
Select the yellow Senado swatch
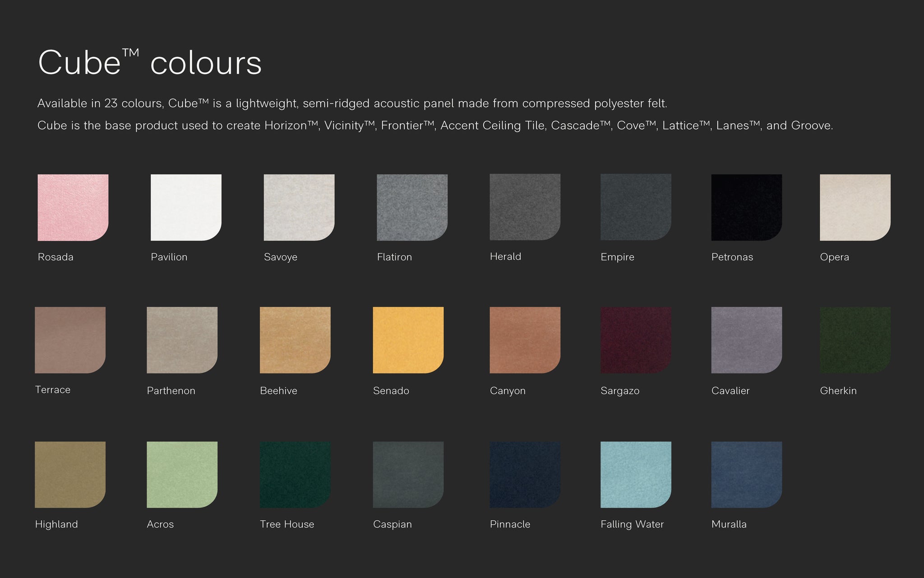pos(408,340)
